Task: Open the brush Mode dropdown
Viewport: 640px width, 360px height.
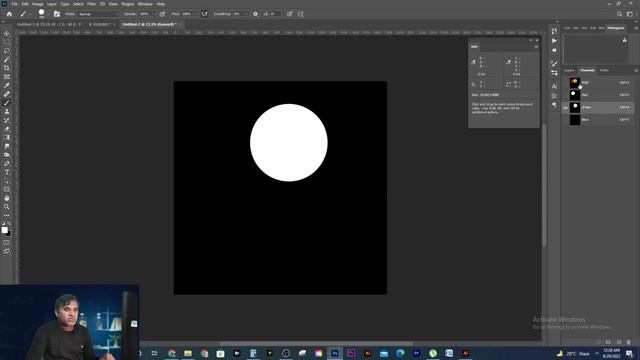Action: pos(98,14)
